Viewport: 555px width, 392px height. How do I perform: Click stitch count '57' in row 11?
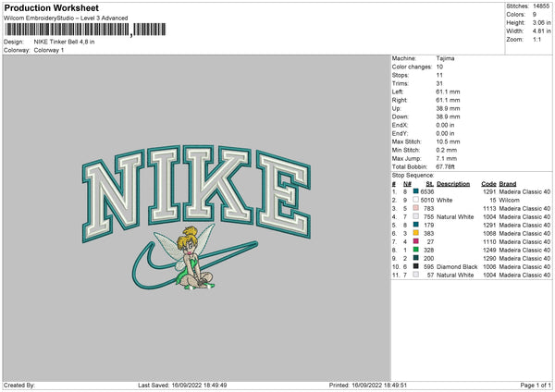pos(430,275)
